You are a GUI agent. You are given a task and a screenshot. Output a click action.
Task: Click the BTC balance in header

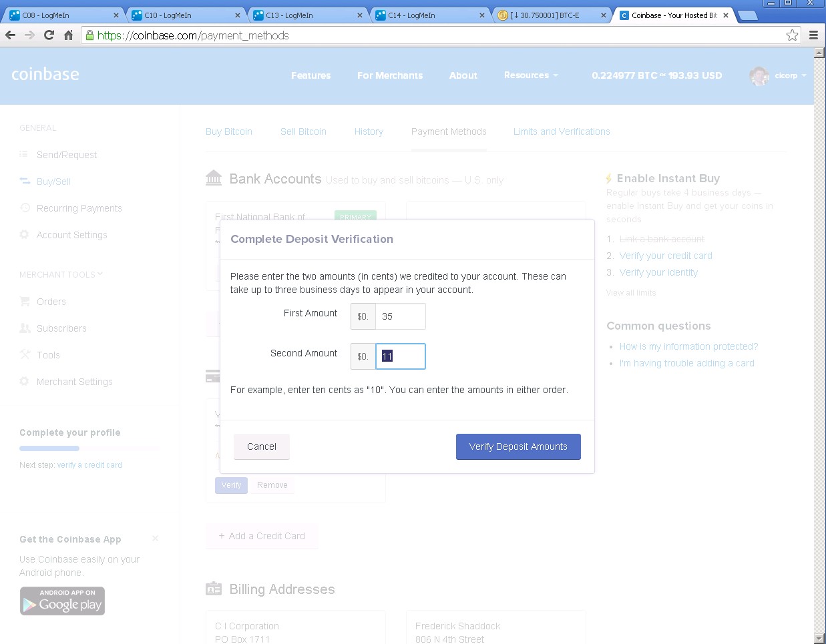tap(657, 75)
